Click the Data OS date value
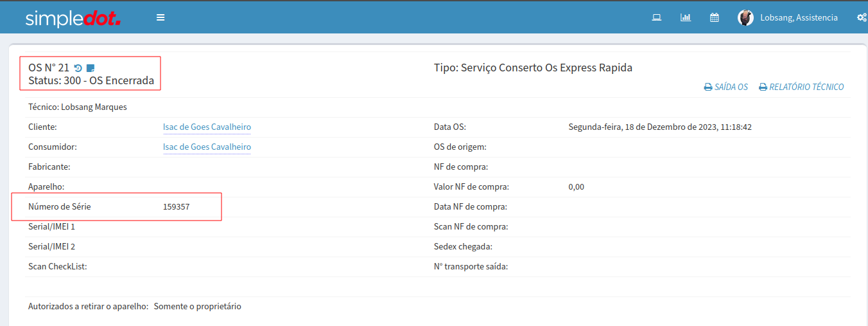 tap(659, 127)
